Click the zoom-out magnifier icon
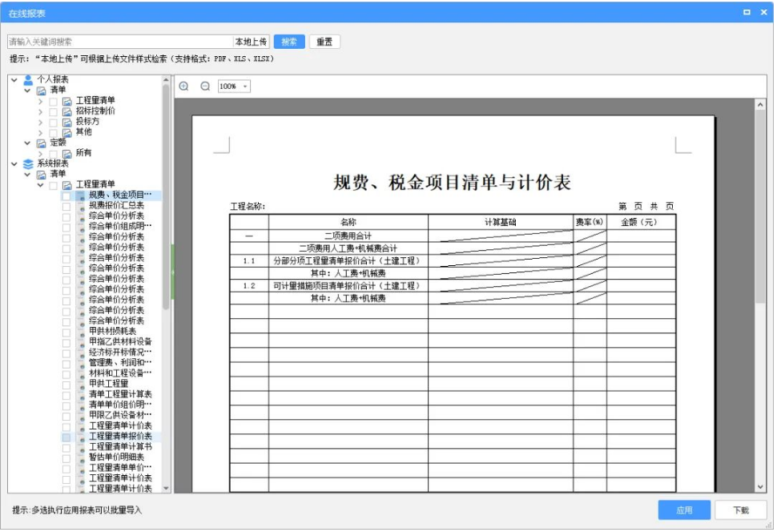 pyautogui.click(x=204, y=84)
